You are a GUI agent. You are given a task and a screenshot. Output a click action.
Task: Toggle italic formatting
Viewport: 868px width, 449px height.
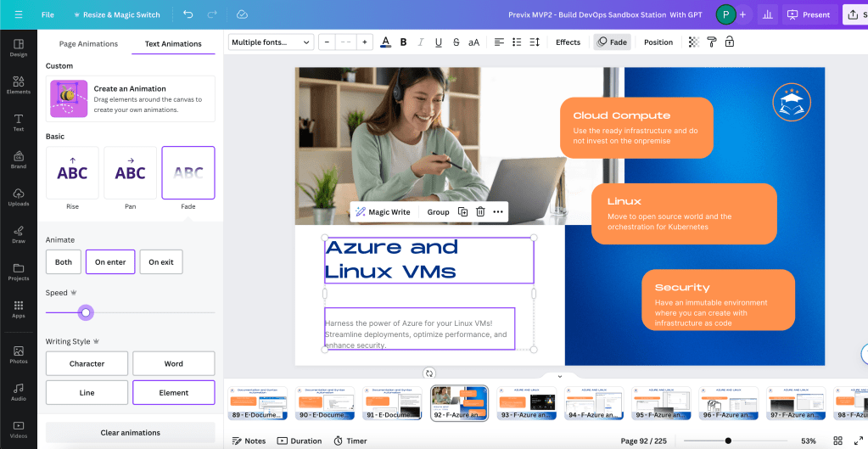tap(421, 42)
